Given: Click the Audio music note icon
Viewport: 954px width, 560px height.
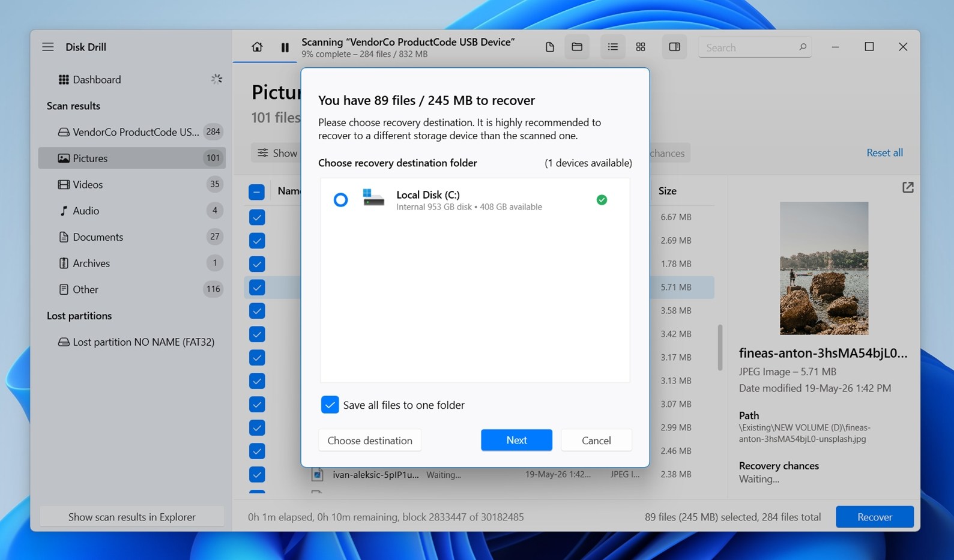Looking at the screenshot, I should pyautogui.click(x=64, y=211).
